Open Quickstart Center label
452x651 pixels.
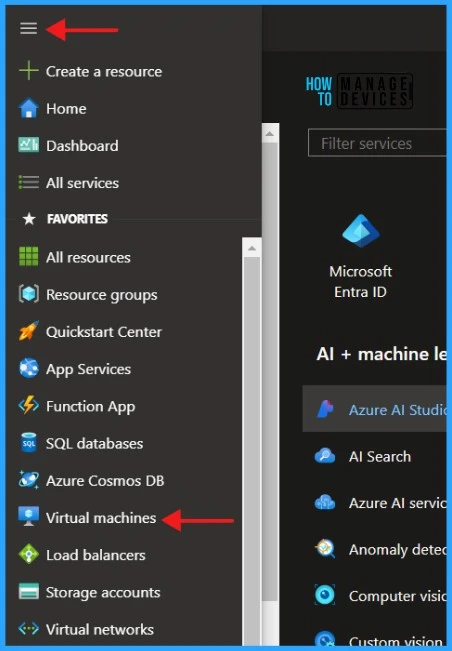tap(104, 332)
